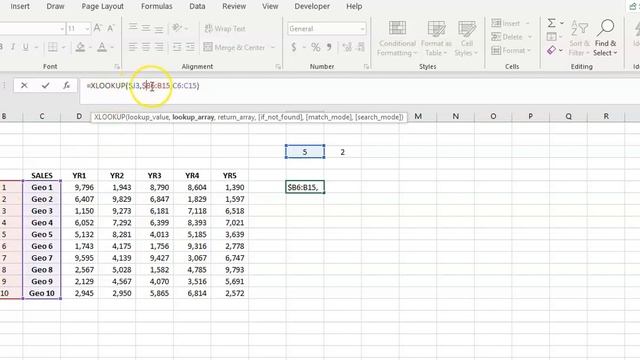Viewport: 640px width, 360px height.
Task: Switch to Page Layout tab
Action: 102,7
